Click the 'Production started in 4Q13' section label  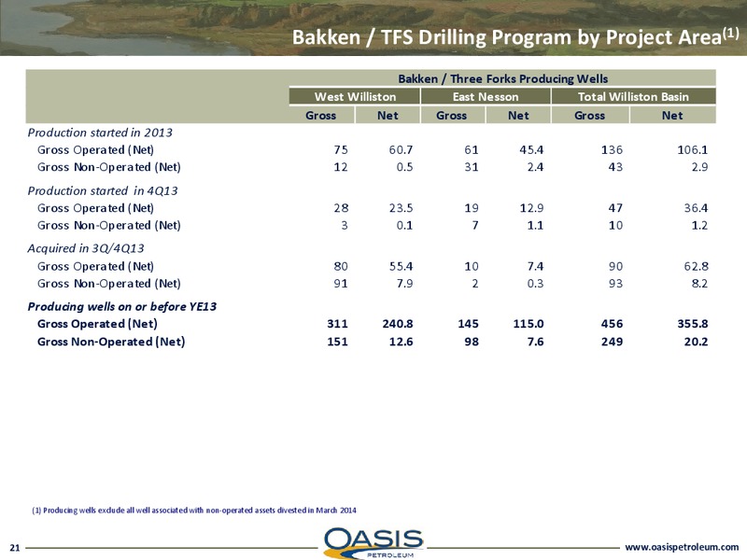point(103,190)
